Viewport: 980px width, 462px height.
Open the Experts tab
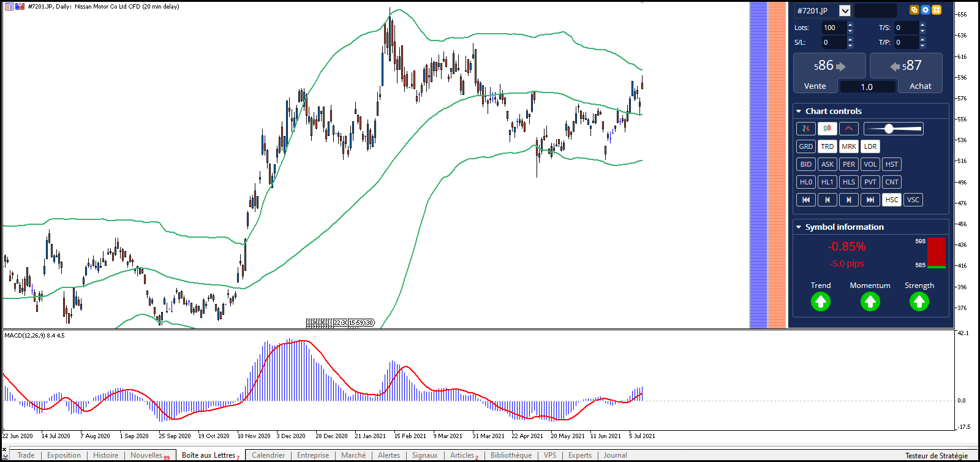(580, 455)
